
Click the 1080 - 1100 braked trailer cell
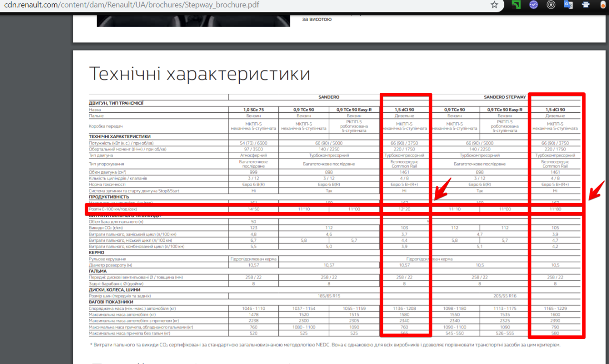pos(304,327)
